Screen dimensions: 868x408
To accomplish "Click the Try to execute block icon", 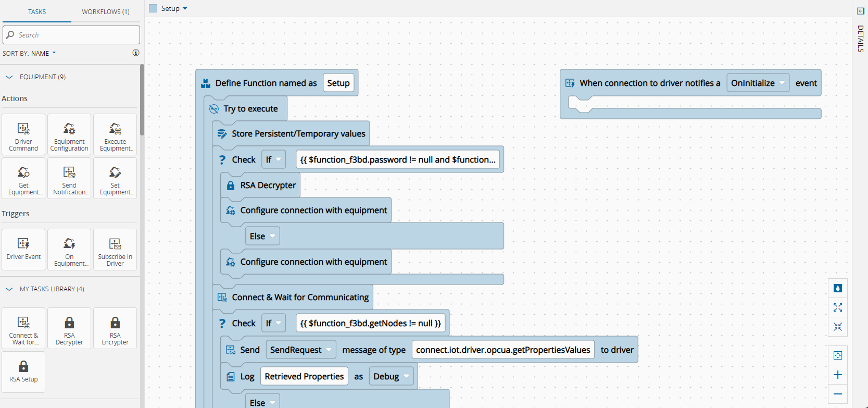I will pyautogui.click(x=214, y=109).
